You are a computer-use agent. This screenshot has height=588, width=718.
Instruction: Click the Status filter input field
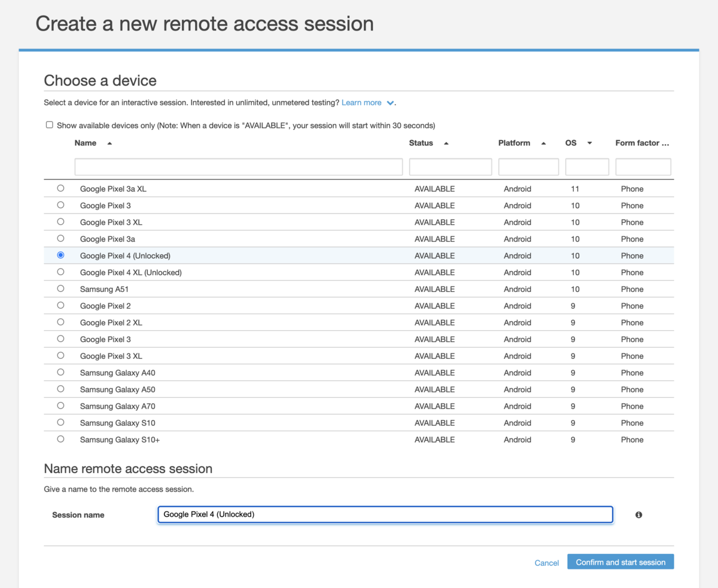[x=450, y=167]
